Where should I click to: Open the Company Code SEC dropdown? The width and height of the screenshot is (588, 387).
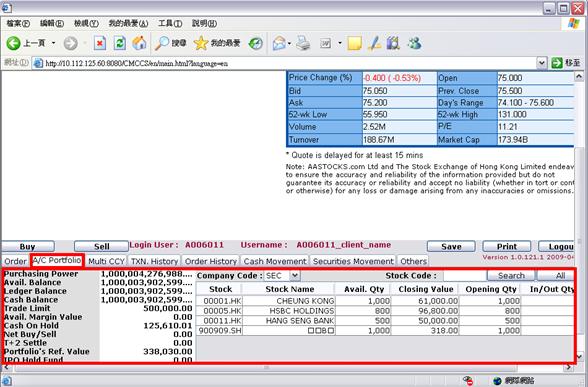click(295, 276)
